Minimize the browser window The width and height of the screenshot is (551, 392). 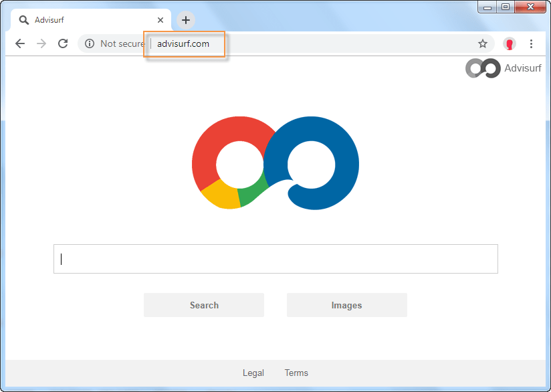(487, 7)
